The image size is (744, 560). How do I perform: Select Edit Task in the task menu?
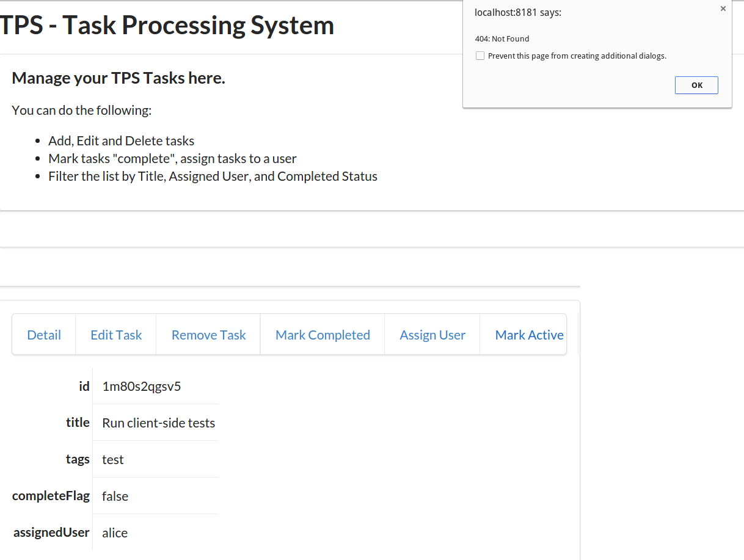(116, 335)
